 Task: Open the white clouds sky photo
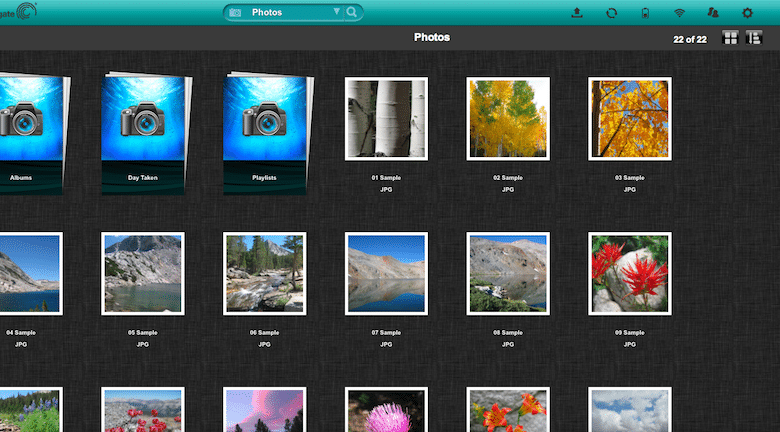[x=630, y=410]
